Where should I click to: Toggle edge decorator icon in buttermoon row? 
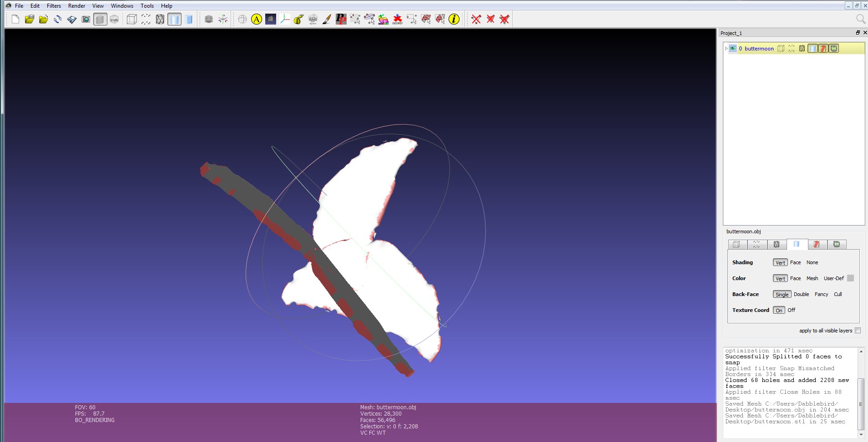[x=834, y=49]
